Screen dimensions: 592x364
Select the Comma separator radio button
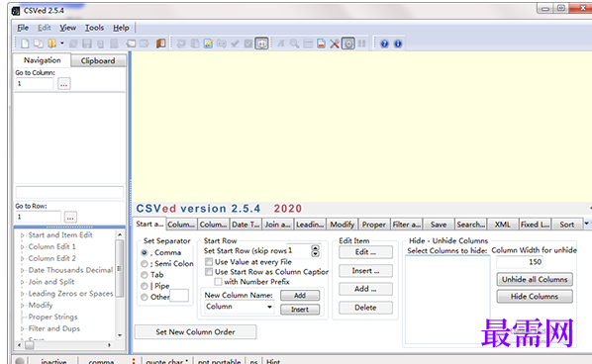pyautogui.click(x=145, y=252)
